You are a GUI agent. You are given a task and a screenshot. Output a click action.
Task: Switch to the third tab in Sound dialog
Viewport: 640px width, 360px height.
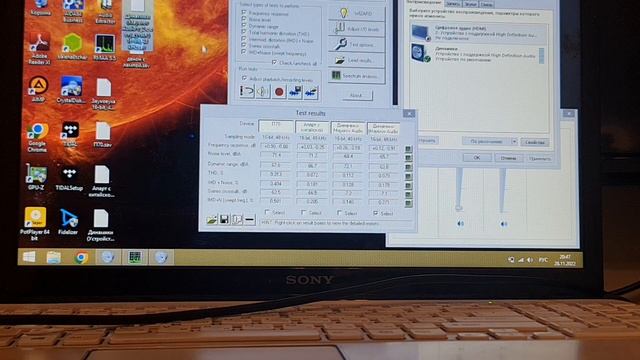(x=470, y=4)
